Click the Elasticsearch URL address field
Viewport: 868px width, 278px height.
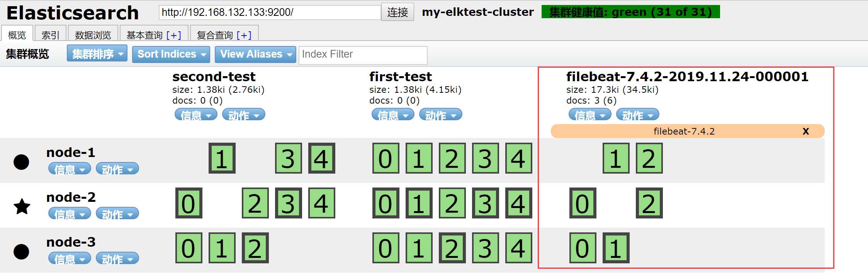[x=270, y=12]
